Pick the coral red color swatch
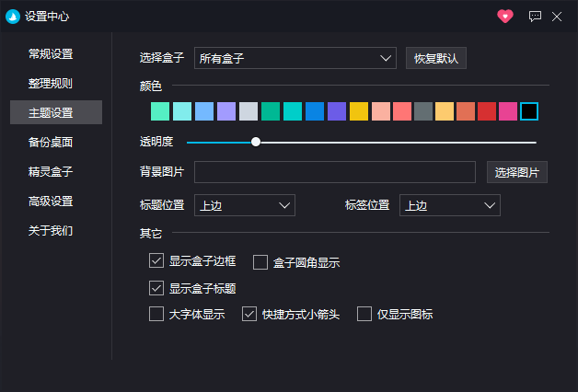This screenshot has width=578, height=392. (x=402, y=111)
